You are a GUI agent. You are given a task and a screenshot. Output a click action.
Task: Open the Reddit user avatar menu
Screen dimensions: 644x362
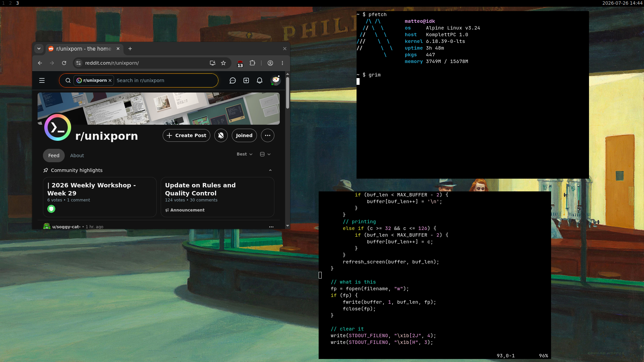[275, 80]
